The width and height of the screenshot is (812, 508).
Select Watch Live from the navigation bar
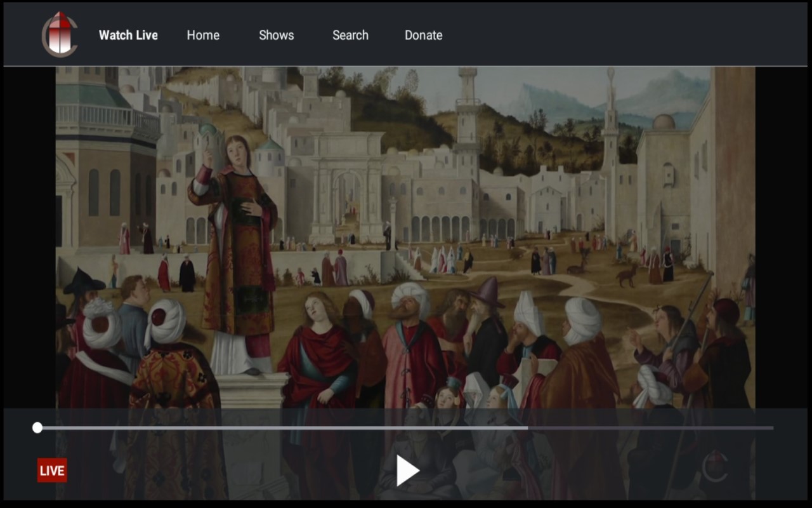pos(128,36)
